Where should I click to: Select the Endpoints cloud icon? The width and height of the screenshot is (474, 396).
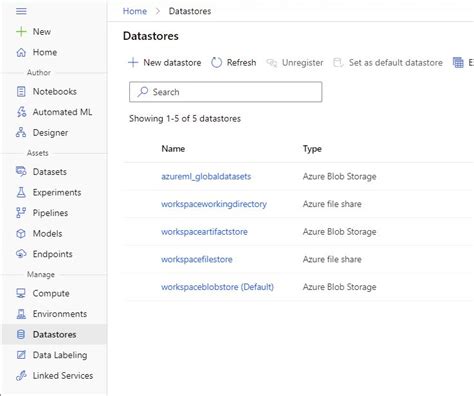21,254
